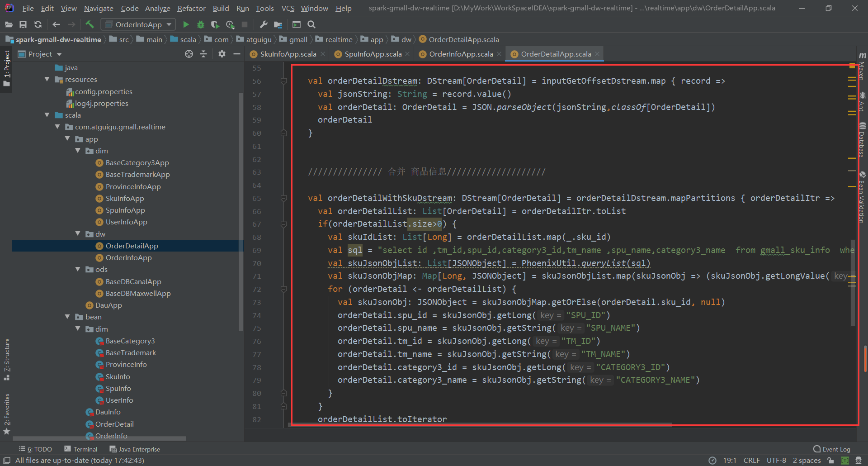Debug OrderInfoApp with the bug icon
Viewport: 868px width, 466px height.
coord(201,24)
